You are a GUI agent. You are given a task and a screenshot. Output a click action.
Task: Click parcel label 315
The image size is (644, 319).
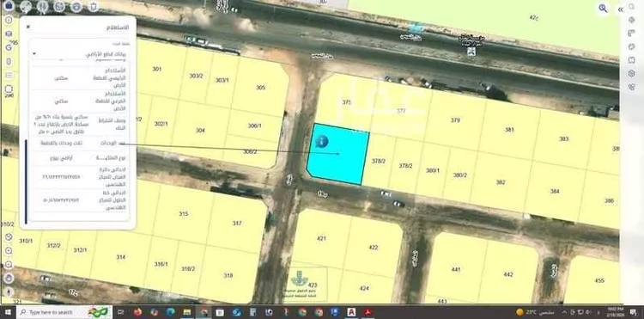(x=184, y=214)
